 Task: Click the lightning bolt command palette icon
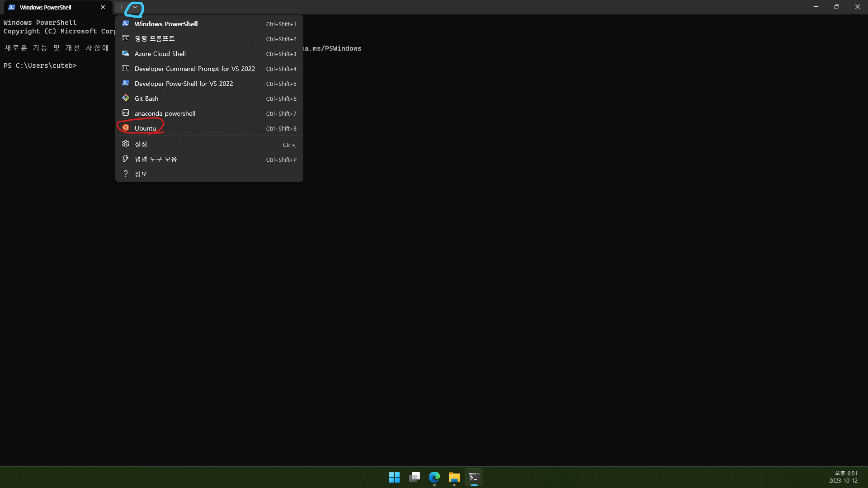(x=126, y=159)
